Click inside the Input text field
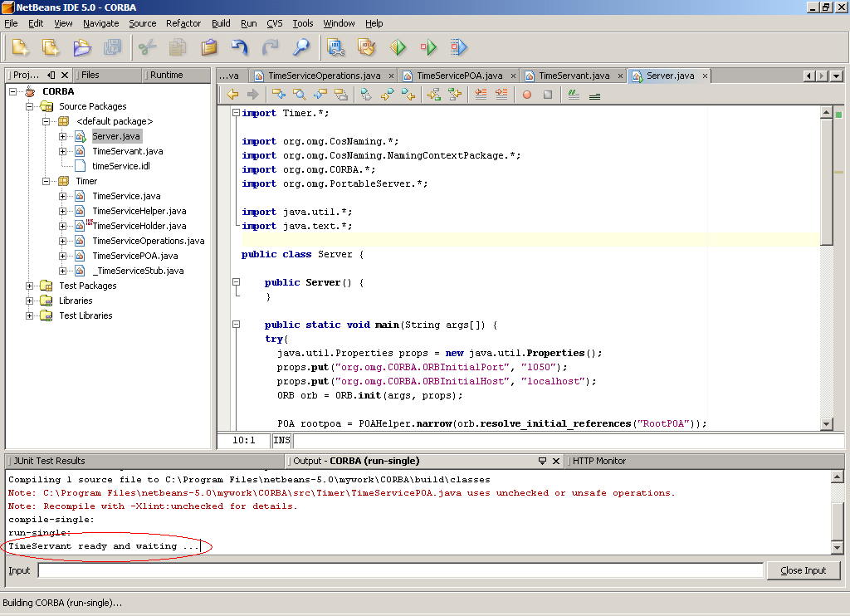The width and height of the screenshot is (850, 616). pyautogui.click(x=401, y=570)
